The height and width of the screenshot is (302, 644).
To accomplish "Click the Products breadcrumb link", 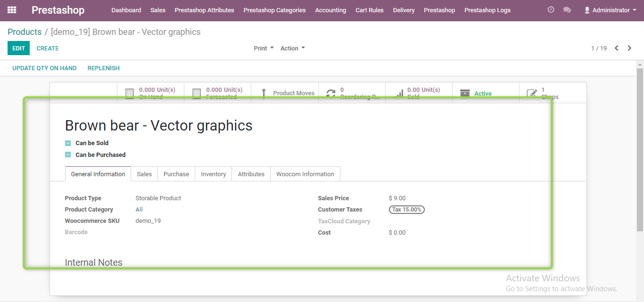I will 25,32.
